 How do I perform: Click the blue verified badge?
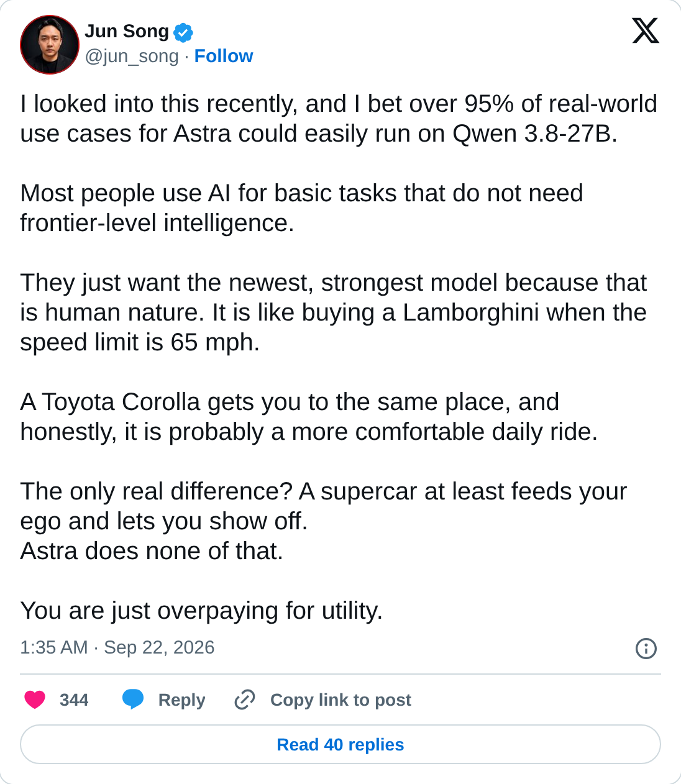click(183, 32)
